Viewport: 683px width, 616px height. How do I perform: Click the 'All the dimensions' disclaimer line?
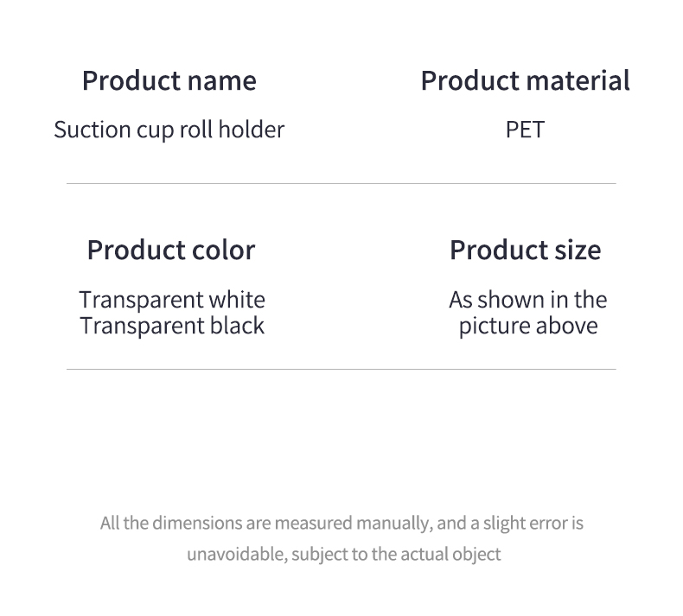(x=341, y=523)
